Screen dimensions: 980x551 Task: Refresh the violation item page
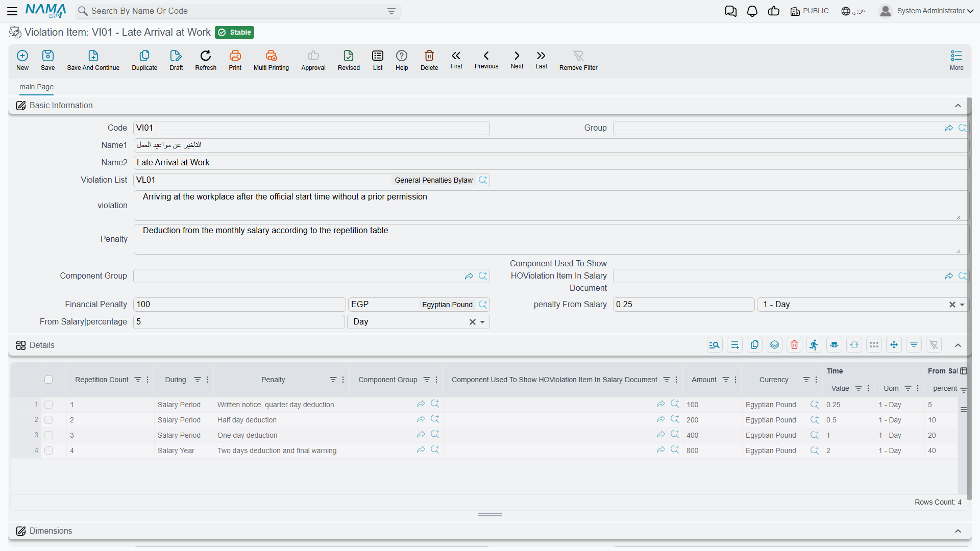point(206,60)
